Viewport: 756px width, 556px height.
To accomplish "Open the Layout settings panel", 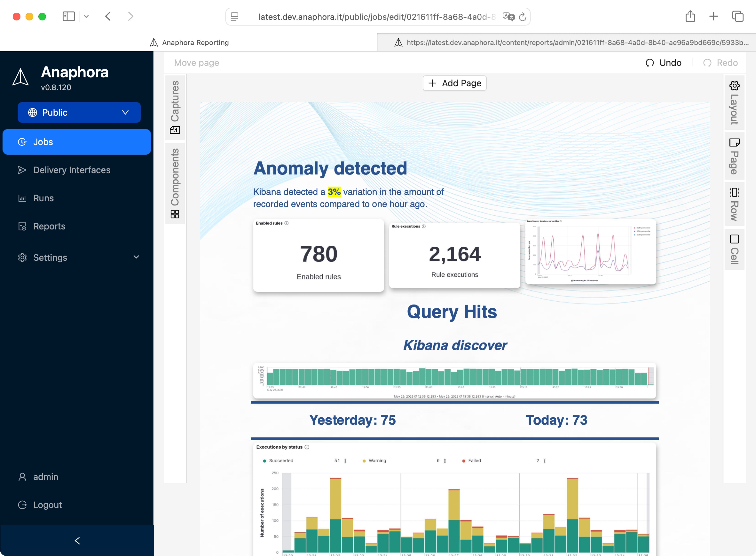I will (x=734, y=102).
